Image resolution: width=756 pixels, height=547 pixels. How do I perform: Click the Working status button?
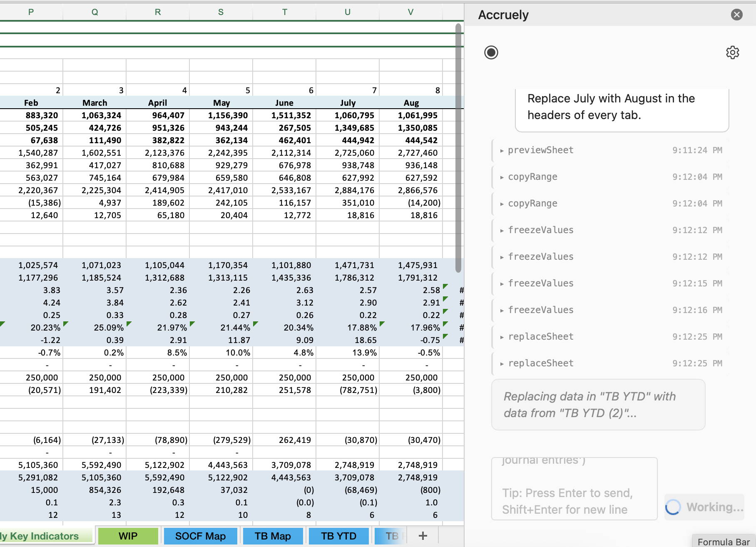point(704,507)
